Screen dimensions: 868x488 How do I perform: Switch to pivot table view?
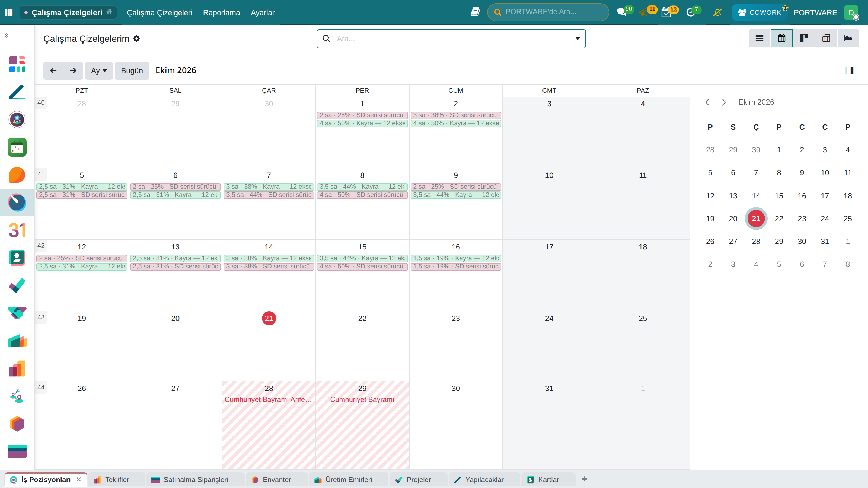(826, 38)
